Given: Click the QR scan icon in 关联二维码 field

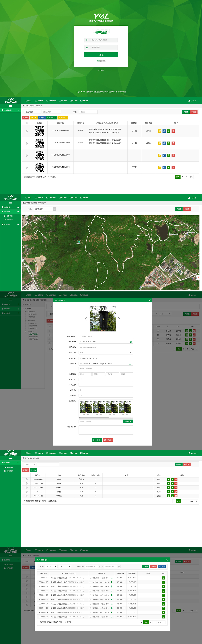Looking at the screenshot, I should point(130,342).
